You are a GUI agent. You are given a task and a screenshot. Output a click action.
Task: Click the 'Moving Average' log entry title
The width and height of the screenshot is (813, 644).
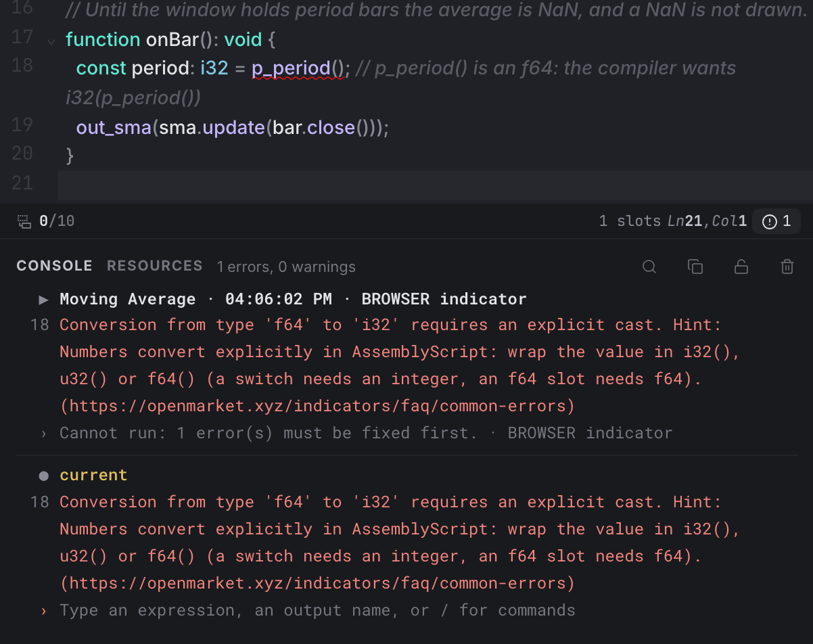coord(127,299)
